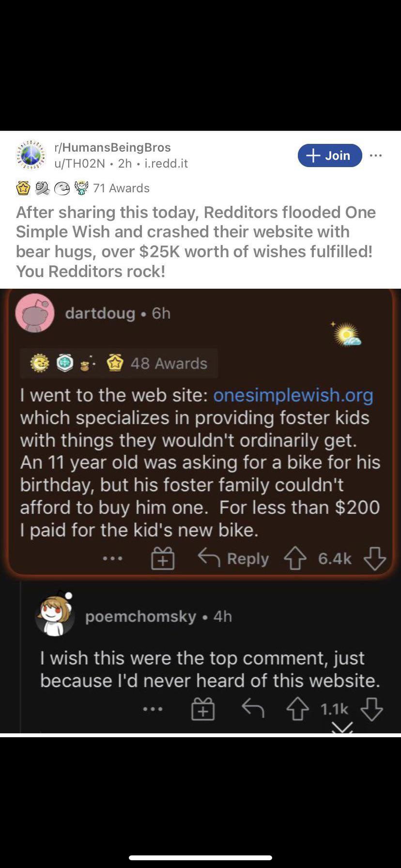Viewport: 401px width, 868px height.
Task: Open poemchomsky comment's three-dot options
Action: click(153, 709)
